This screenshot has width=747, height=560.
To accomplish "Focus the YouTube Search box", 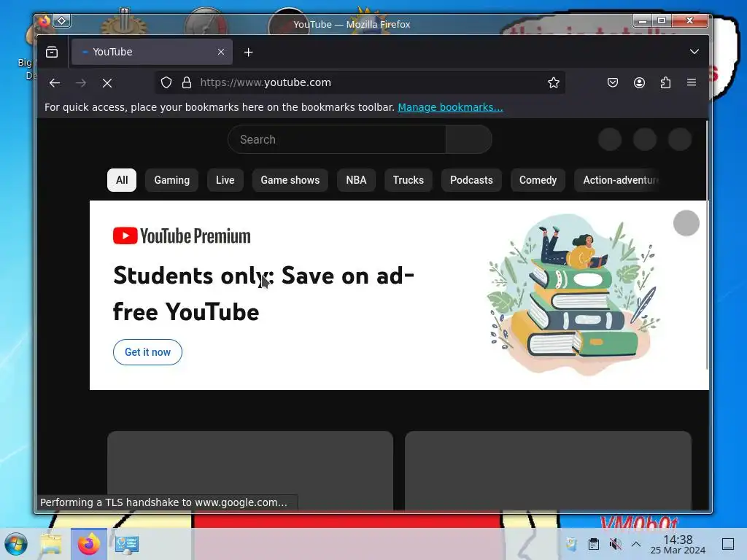I will click(x=337, y=139).
